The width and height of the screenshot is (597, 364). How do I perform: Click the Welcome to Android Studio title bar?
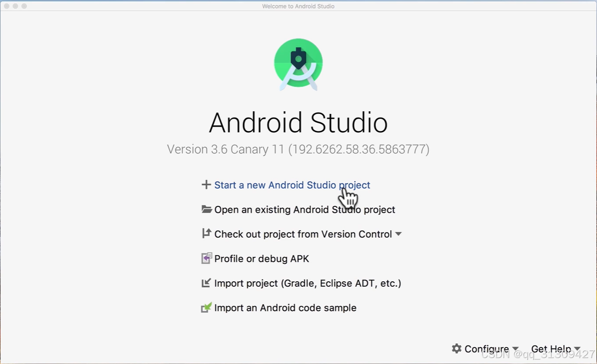tap(298, 6)
